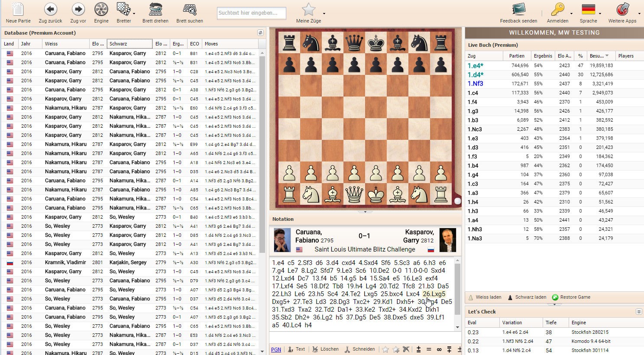This screenshot has width=644, height=355.
Task: Click the Neue Partie icon
Action: pyautogui.click(x=18, y=9)
